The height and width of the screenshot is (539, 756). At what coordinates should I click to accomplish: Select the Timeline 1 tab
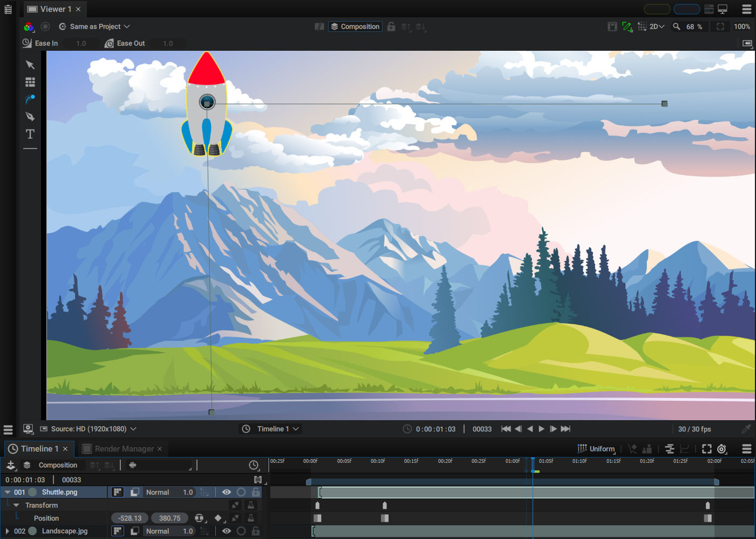click(x=38, y=449)
